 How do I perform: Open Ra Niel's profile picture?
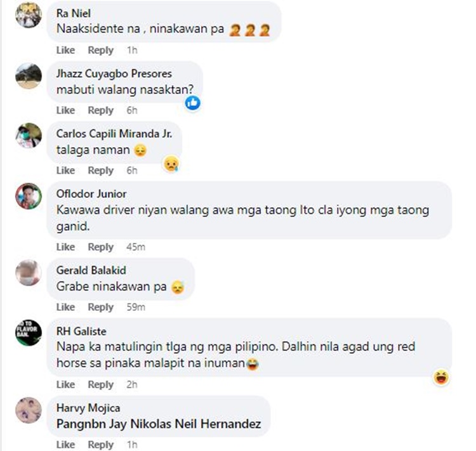[x=29, y=15]
